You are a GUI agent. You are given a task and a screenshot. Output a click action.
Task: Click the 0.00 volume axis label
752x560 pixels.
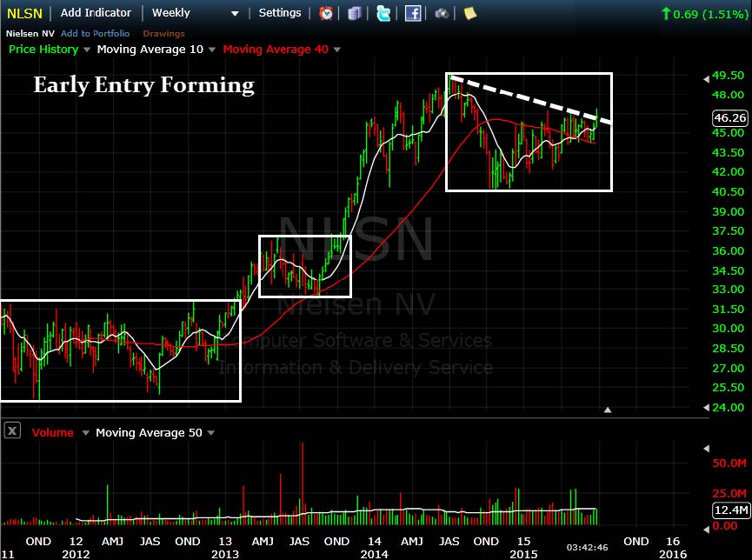[x=725, y=526]
